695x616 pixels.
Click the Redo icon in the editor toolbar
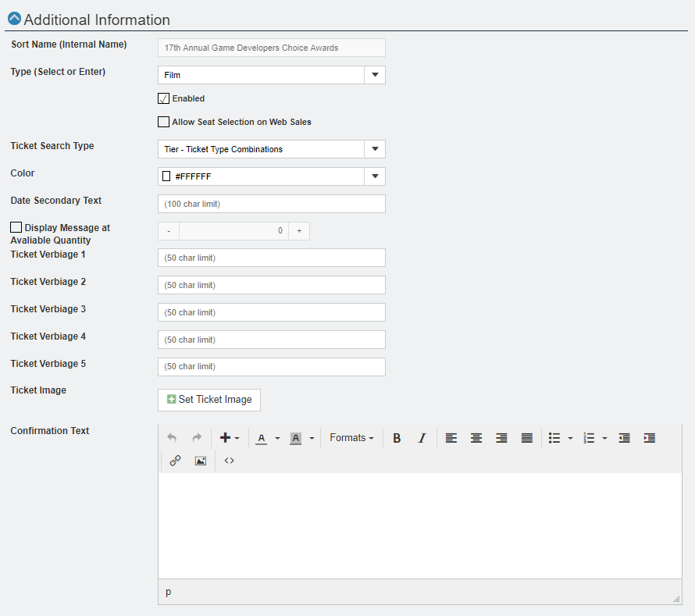[x=197, y=438]
